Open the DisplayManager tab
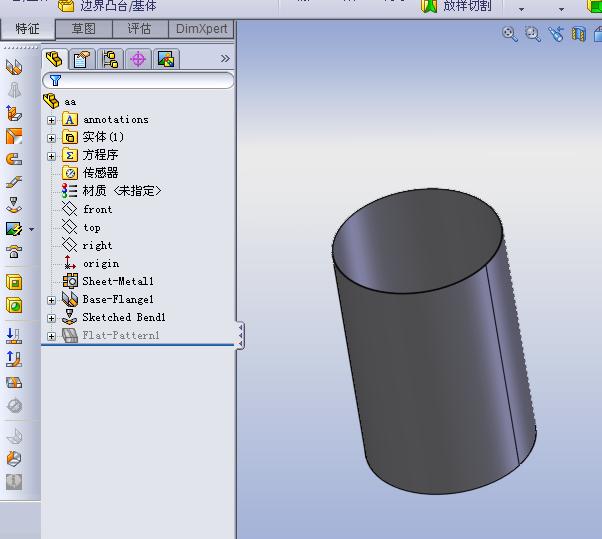The width and height of the screenshot is (602, 539). 166,60
